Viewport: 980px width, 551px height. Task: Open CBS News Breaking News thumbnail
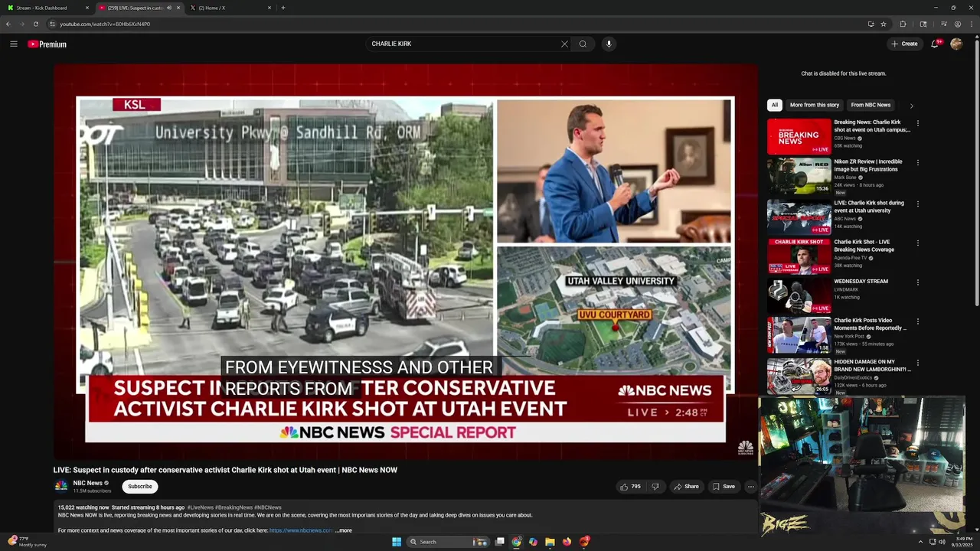coord(799,136)
